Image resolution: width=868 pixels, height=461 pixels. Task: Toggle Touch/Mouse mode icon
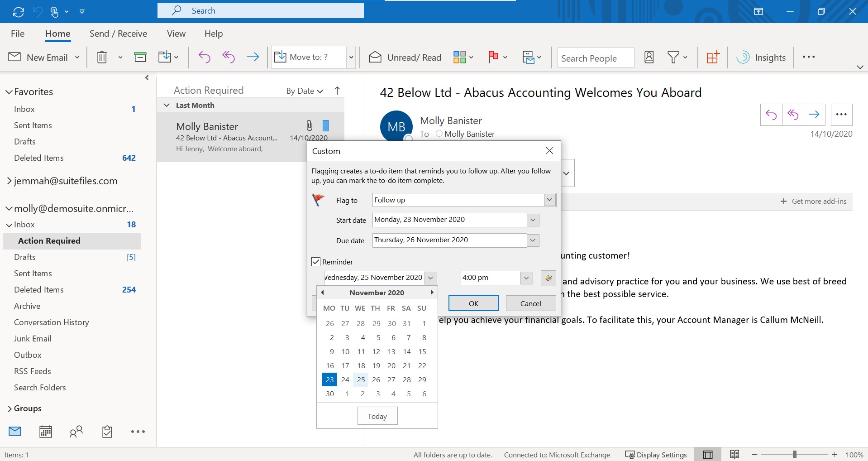point(54,12)
